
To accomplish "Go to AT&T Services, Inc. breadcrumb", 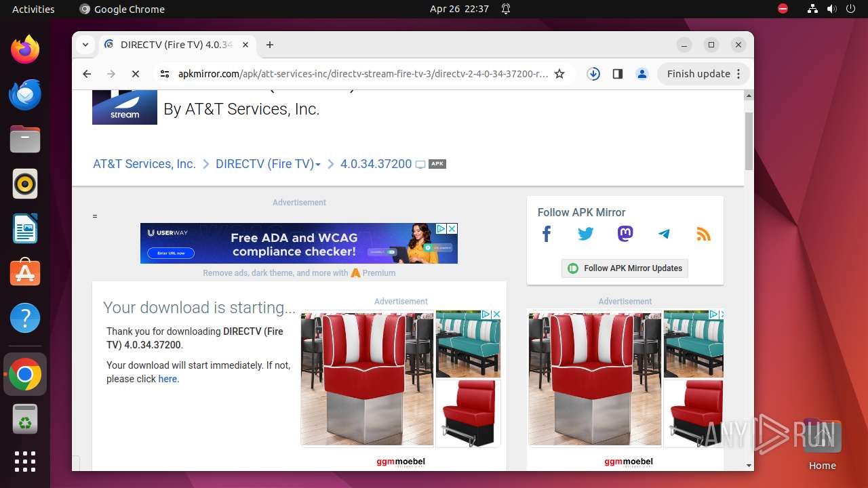I will [144, 164].
